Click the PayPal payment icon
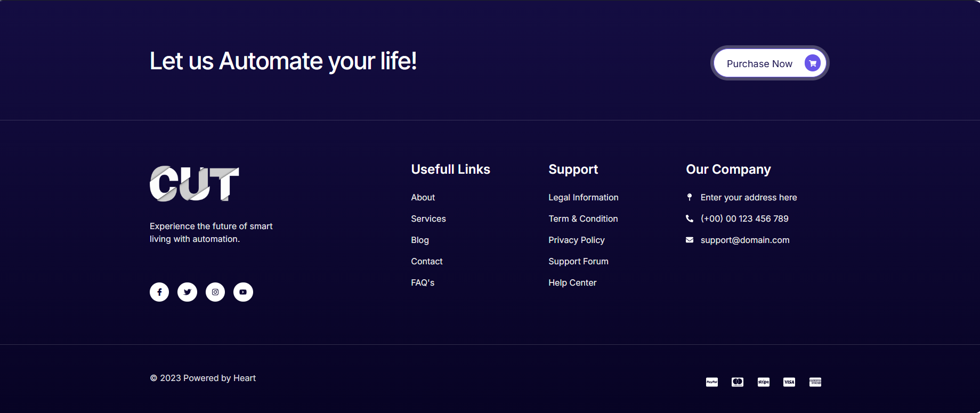980x413 pixels. pyautogui.click(x=712, y=382)
